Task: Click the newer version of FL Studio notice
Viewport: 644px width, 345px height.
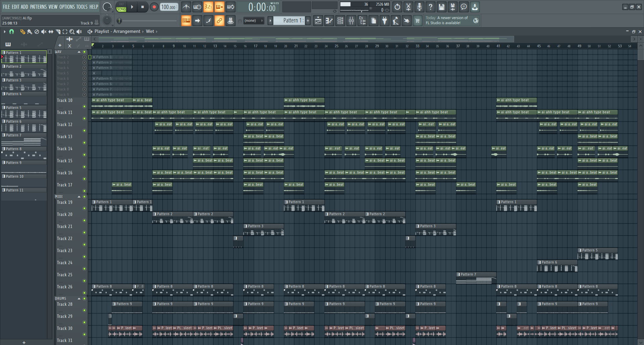Action: (452, 20)
